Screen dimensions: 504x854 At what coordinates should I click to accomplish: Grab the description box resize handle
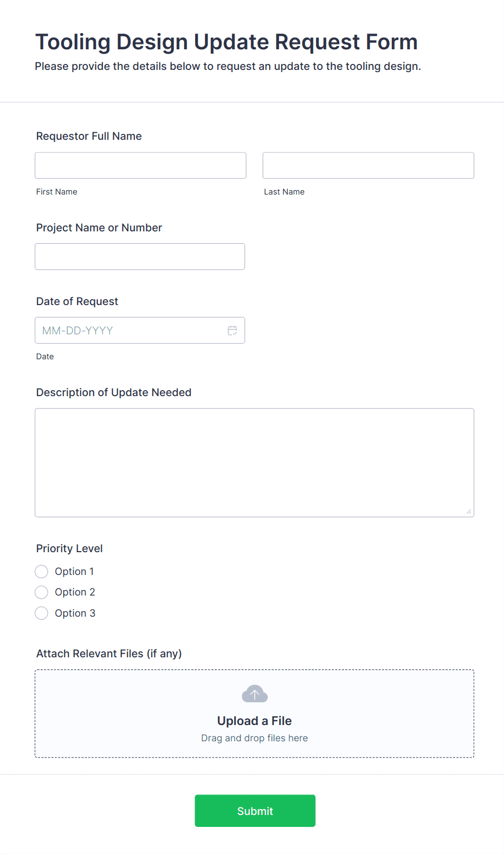click(468, 512)
